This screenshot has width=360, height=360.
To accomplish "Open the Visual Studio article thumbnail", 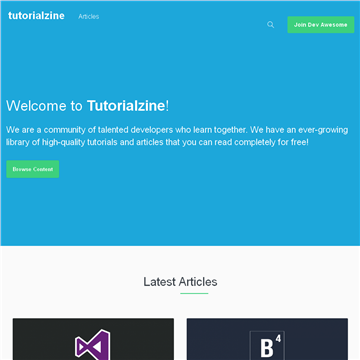I will [93, 339].
